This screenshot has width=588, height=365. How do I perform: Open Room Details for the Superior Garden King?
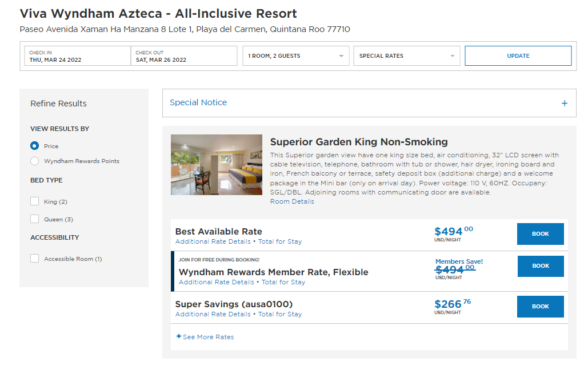(x=293, y=201)
